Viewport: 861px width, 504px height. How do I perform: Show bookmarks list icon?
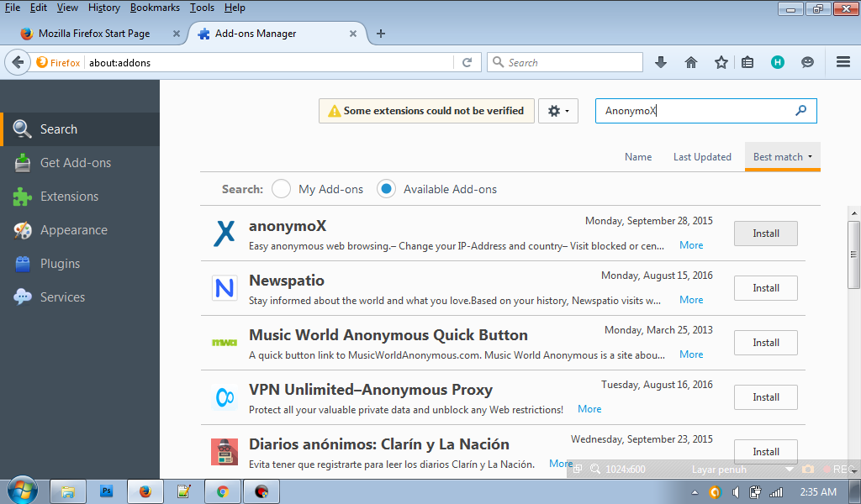[x=747, y=62]
